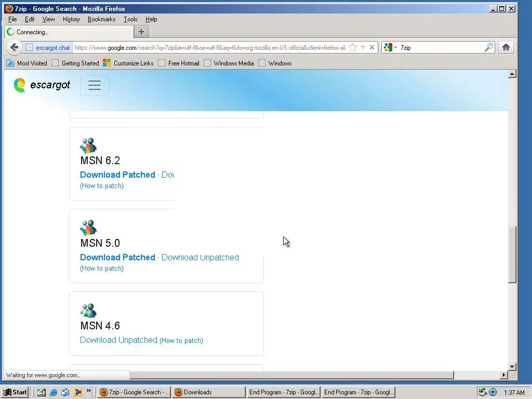Open the Help menu
The image size is (532, 399).
pyautogui.click(x=151, y=19)
